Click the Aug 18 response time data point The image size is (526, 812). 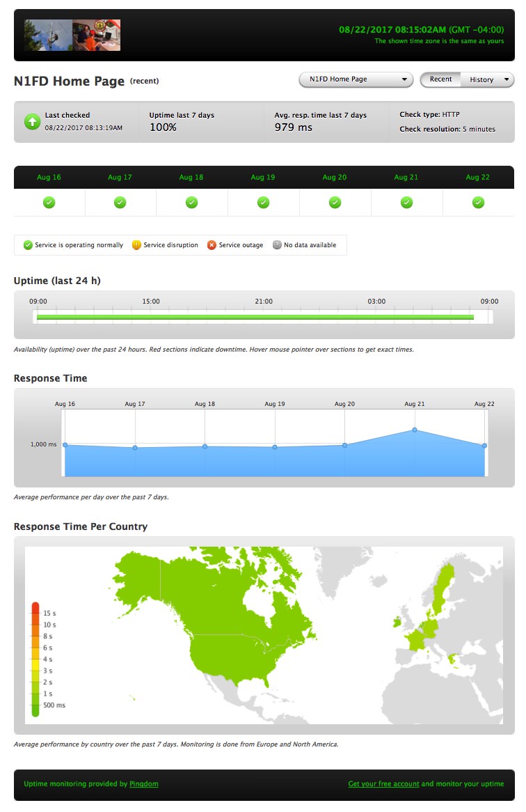[205, 446]
